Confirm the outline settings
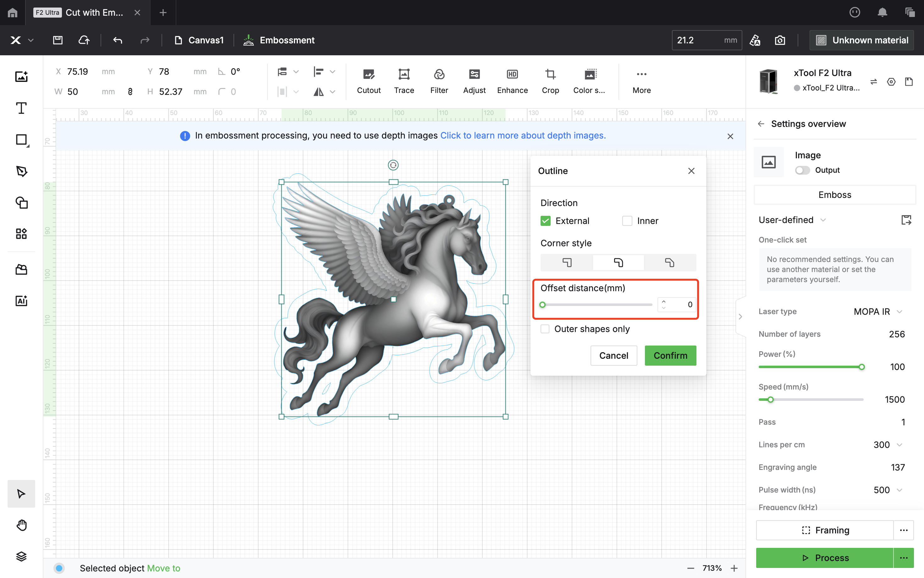This screenshot has height=578, width=924. tap(670, 356)
